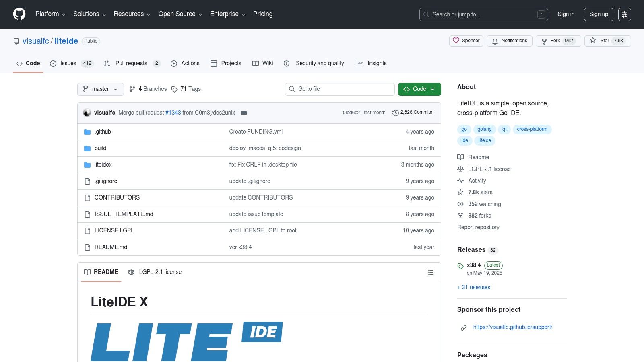This screenshot has height=362, width=644.
Task: Click visualfc avatar in latest commit
Action: (x=87, y=113)
